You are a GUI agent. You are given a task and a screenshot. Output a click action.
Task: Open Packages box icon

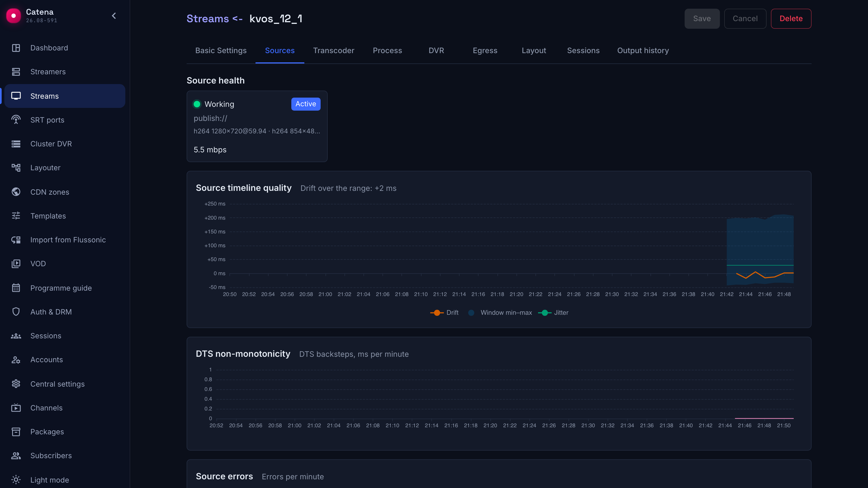pyautogui.click(x=16, y=432)
